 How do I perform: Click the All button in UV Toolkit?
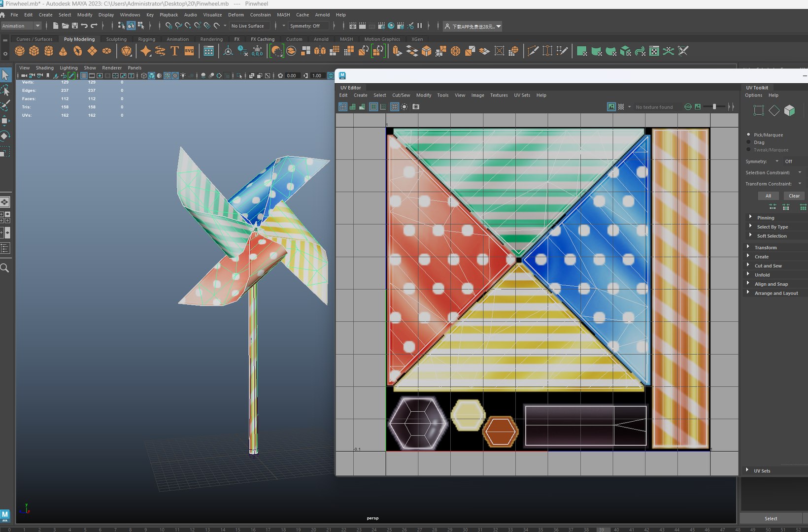coord(768,196)
